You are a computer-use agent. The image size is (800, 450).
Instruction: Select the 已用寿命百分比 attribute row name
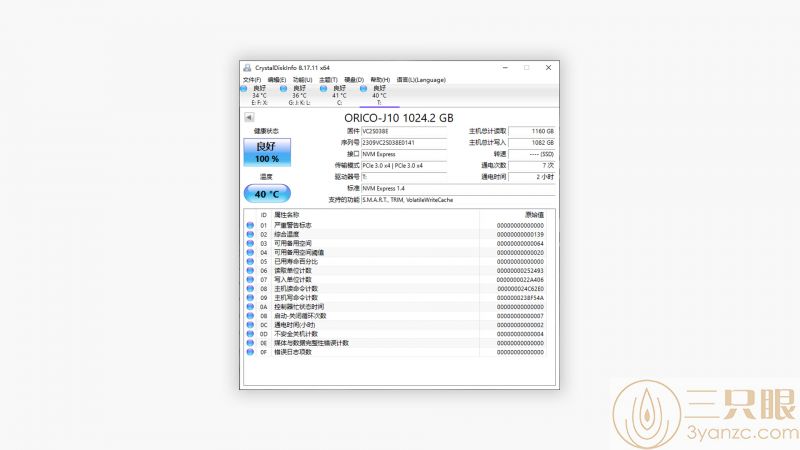pyautogui.click(x=296, y=261)
